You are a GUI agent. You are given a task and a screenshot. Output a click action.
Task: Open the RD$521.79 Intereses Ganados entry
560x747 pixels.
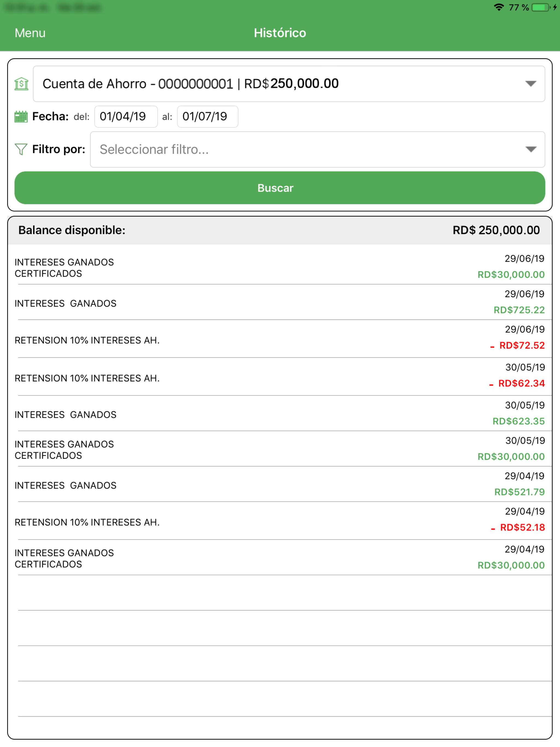point(280,484)
